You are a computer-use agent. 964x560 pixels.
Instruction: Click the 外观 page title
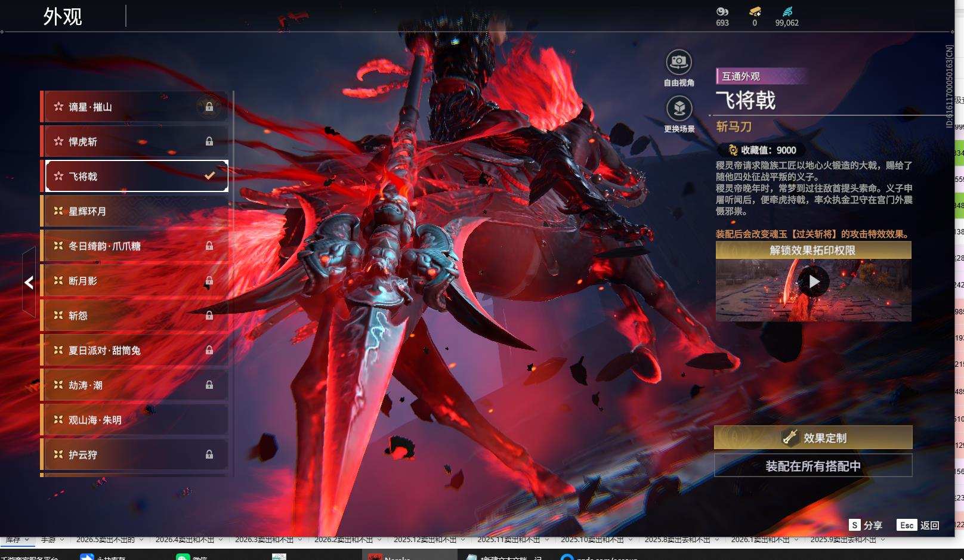[x=63, y=17]
